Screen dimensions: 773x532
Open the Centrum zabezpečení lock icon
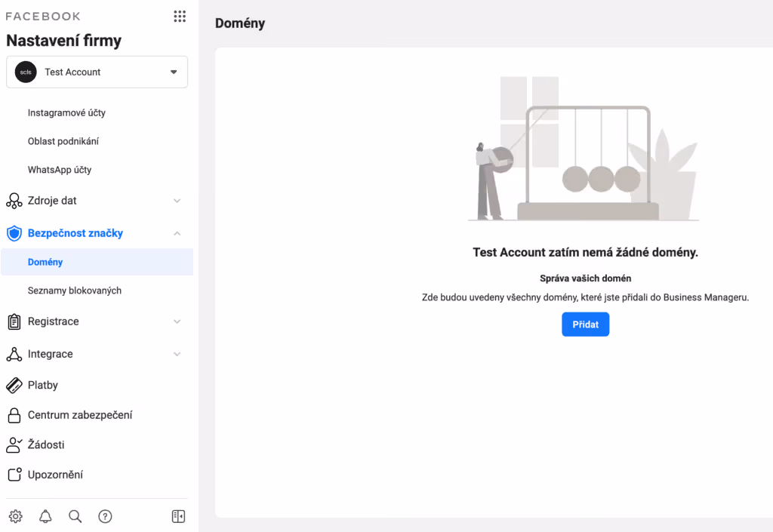pyautogui.click(x=14, y=415)
